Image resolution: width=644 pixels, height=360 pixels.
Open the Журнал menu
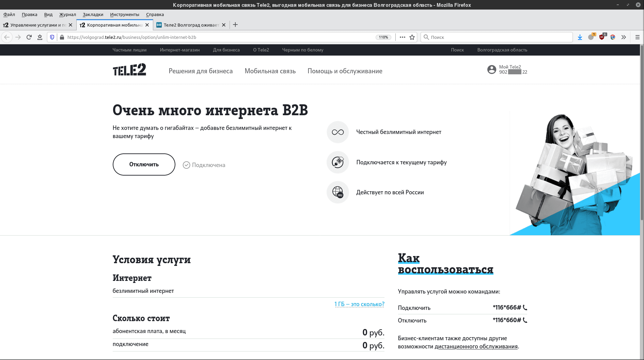tap(67, 14)
